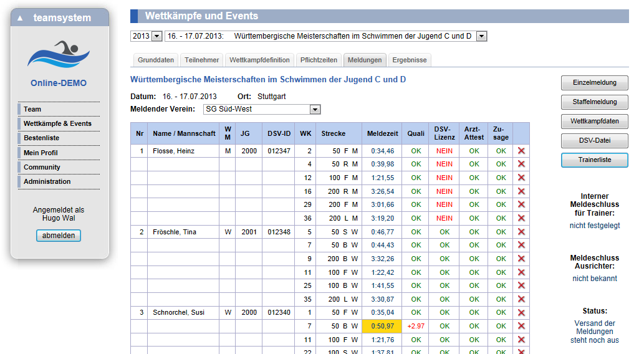Click the NEIN license value for 0:34,46
Image resolution: width=644 pixels, height=354 pixels.
coord(445,151)
